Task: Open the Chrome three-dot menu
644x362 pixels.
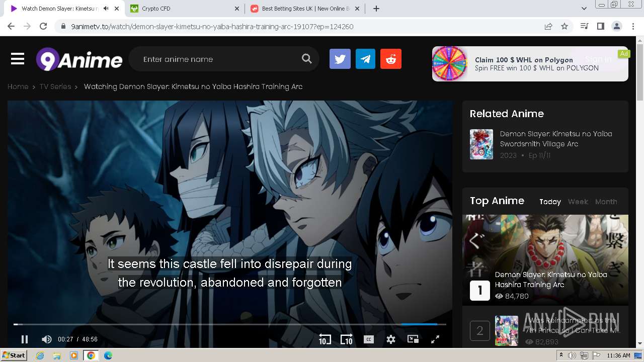Action: pyautogui.click(x=632, y=27)
